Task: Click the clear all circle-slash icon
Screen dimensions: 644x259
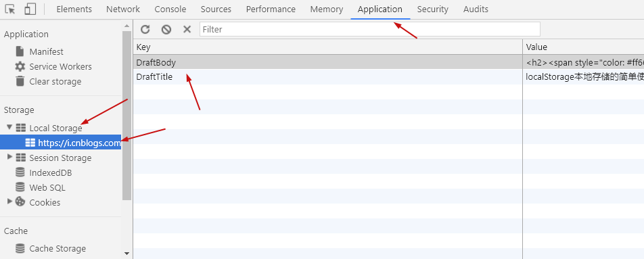Action: tap(166, 29)
